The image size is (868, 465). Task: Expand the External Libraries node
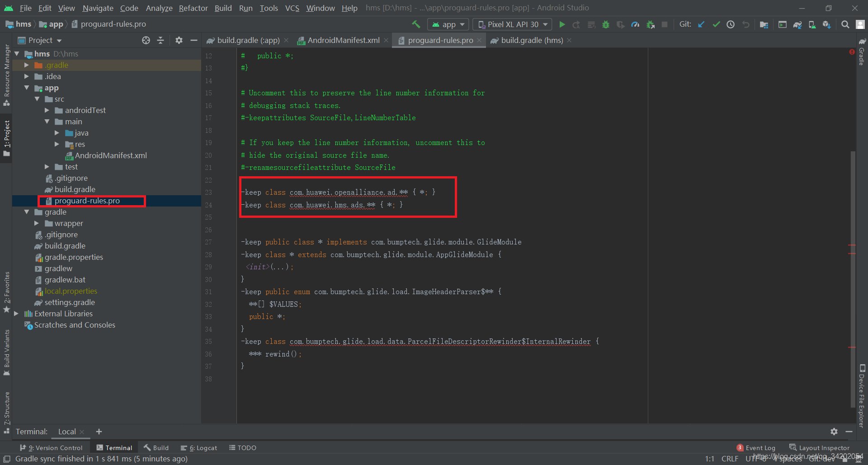(x=16, y=314)
